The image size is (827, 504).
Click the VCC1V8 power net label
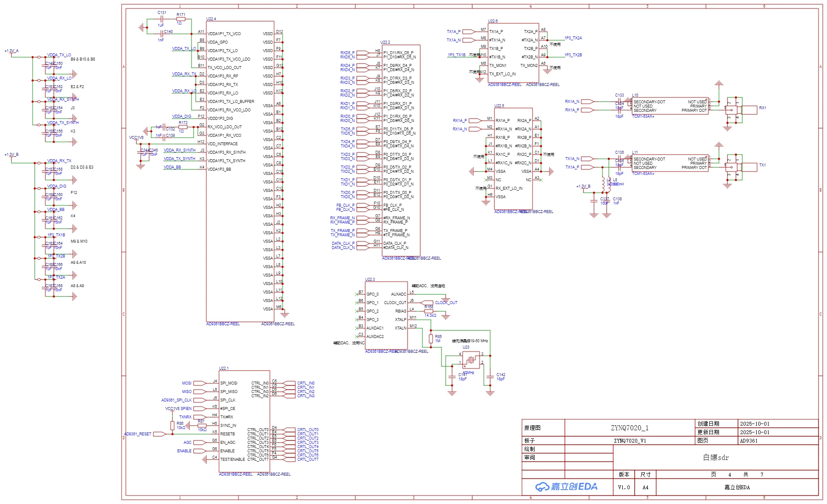(x=136, y=138)
